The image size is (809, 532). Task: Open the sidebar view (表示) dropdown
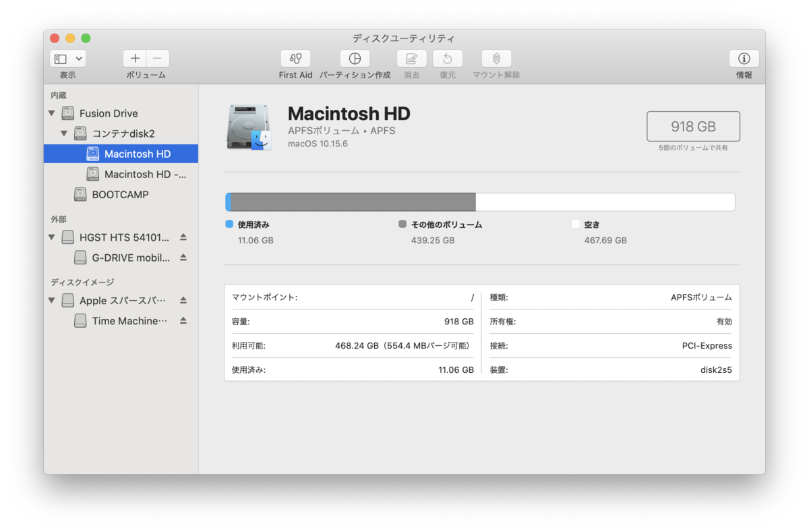67,59
